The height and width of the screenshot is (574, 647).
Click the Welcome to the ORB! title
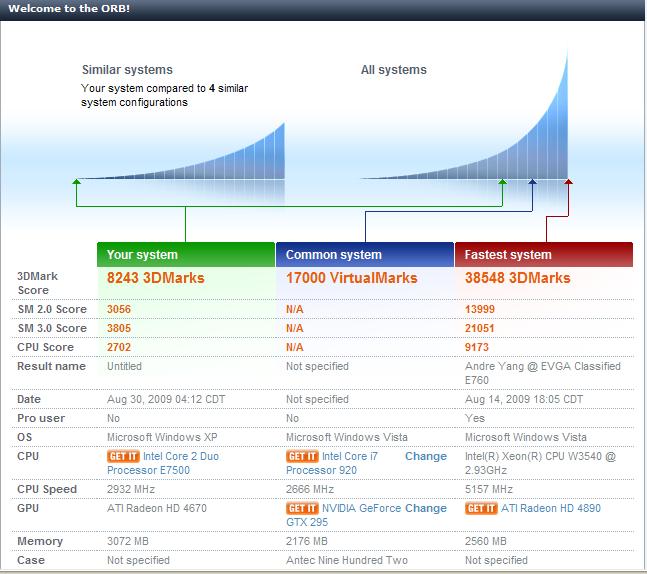click(x=69, y=8)
